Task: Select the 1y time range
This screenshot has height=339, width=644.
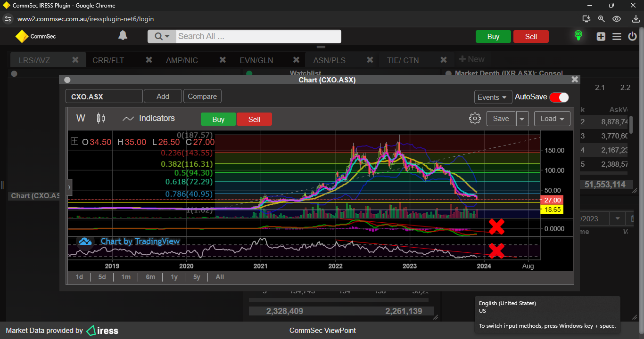Action: tap(174, 277)
